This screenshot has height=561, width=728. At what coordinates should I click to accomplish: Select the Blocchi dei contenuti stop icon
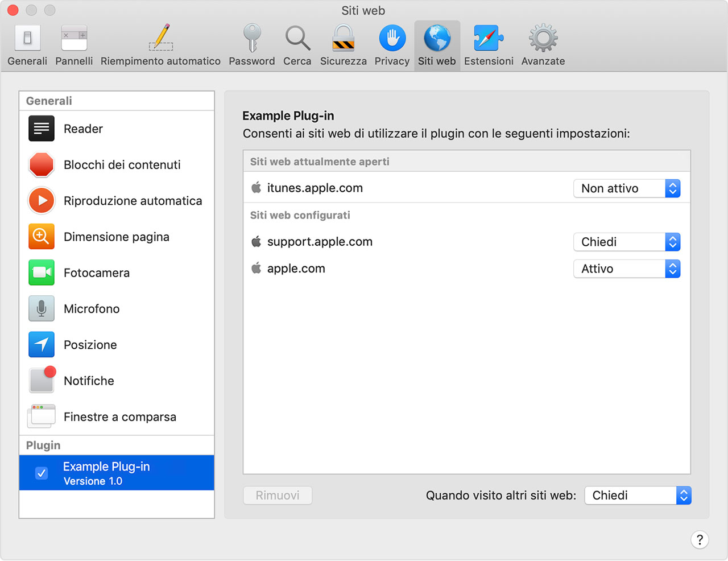pyautogui.click(x=42, y=164)
